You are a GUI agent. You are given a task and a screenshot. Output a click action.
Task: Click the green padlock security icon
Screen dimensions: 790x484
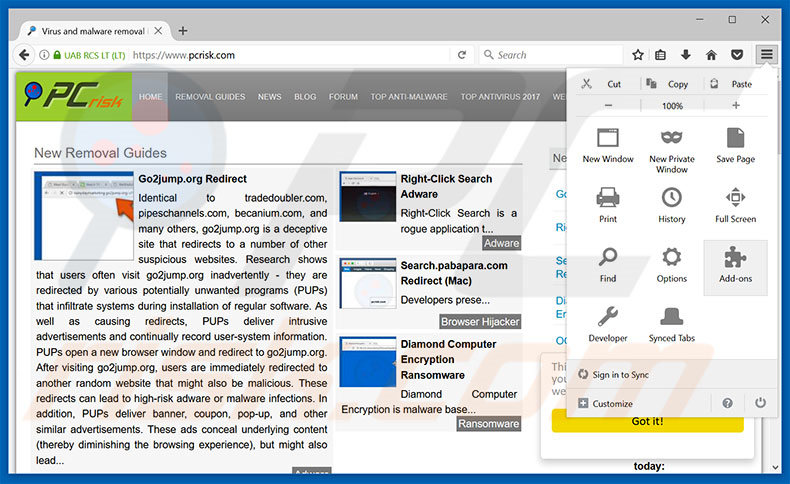(57, 55)
